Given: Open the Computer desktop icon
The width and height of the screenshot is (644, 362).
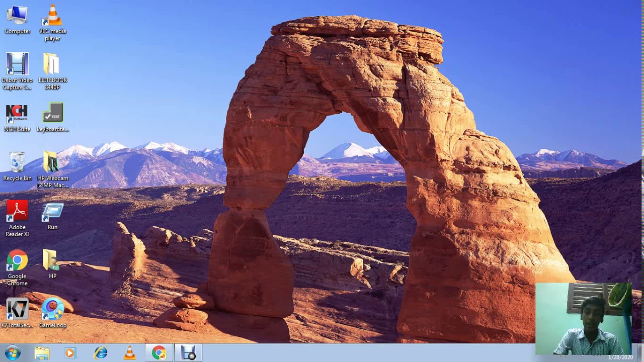Looking at the screenshot, I should click(17, 20).
